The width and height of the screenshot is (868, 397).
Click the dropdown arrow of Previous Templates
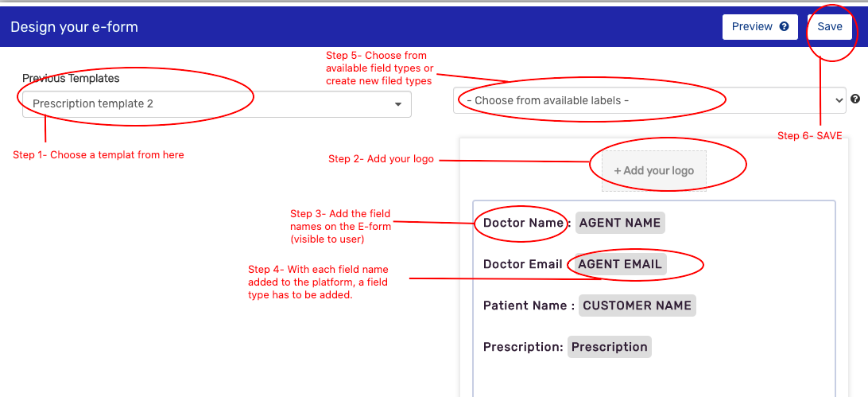click(397, 104)
